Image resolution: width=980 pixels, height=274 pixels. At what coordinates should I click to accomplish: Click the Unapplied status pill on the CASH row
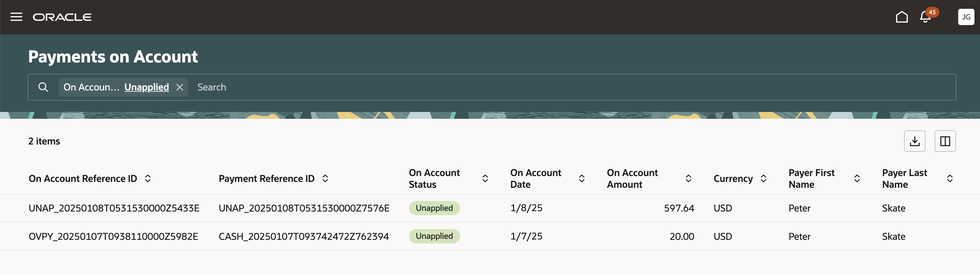[434, 236]
